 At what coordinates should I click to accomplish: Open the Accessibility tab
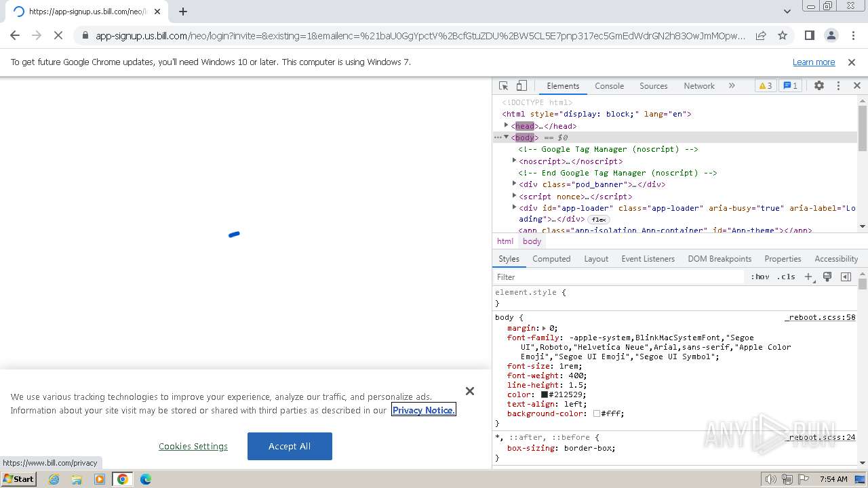pos(836,259)
